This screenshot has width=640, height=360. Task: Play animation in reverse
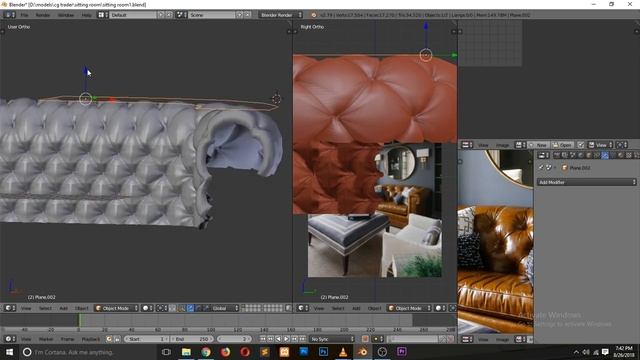click(x=278, y=339)
